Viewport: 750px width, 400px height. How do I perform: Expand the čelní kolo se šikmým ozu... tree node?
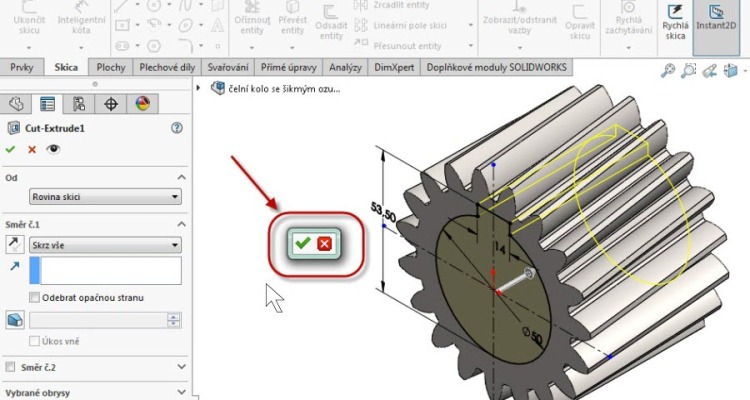point(198,88)
